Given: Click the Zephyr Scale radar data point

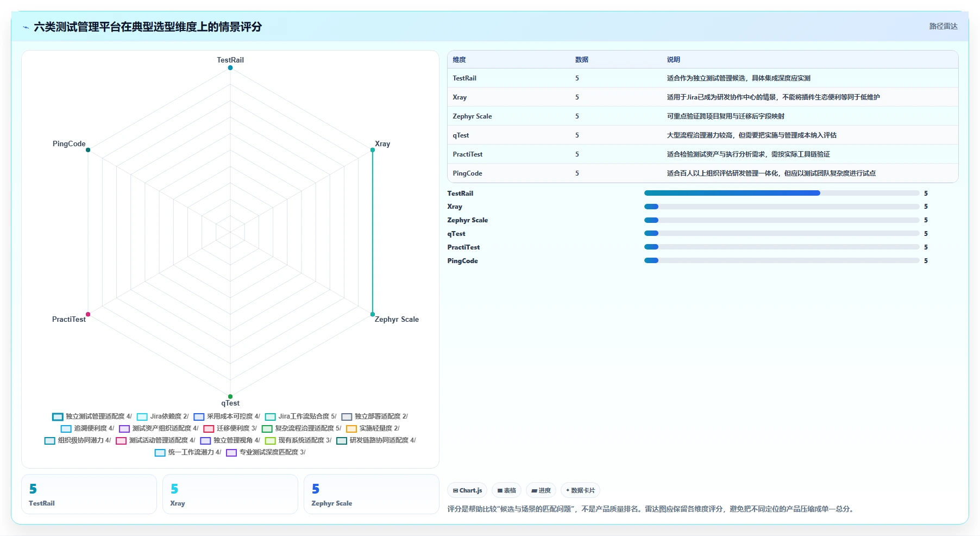Looking at the screenshot, I should pyautogui.click(x=373, y=314).
